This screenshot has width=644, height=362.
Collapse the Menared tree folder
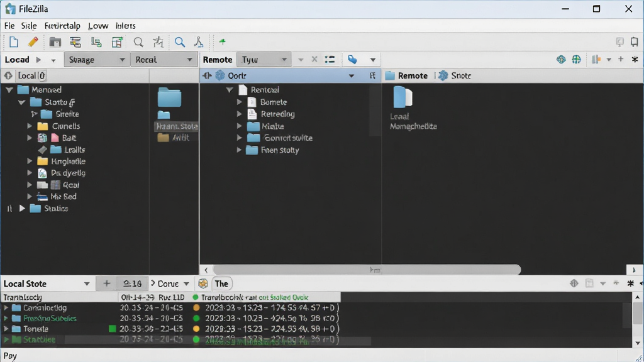click(9, 89)
